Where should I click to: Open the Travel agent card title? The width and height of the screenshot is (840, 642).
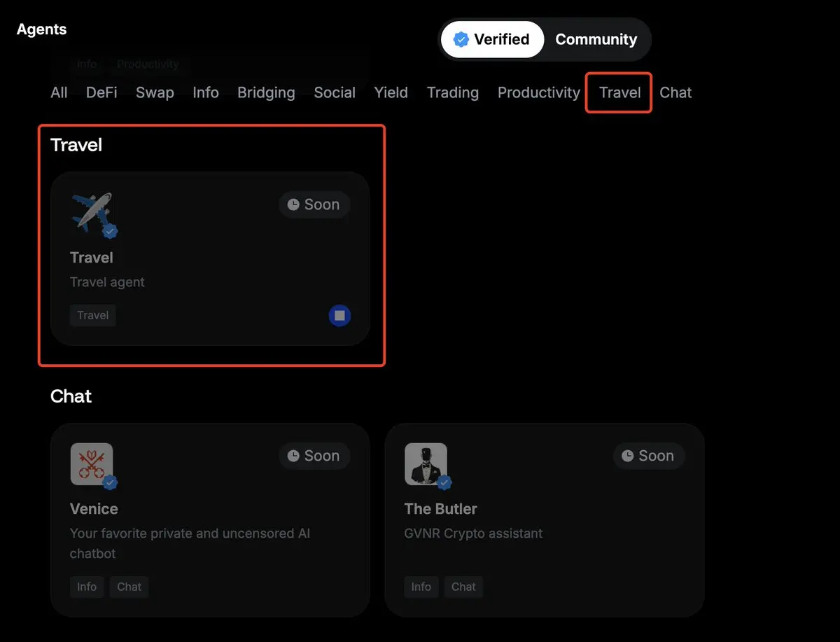92,258
